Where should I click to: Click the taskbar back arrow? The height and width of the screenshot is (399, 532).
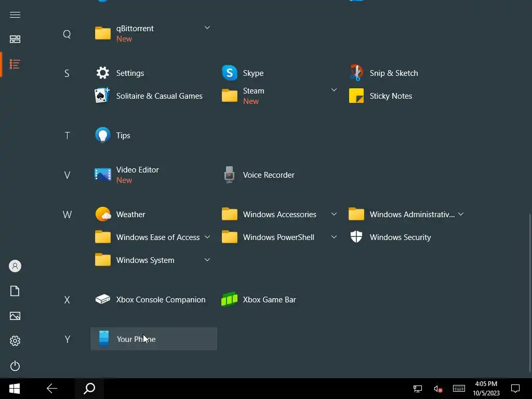click(52, 389)
